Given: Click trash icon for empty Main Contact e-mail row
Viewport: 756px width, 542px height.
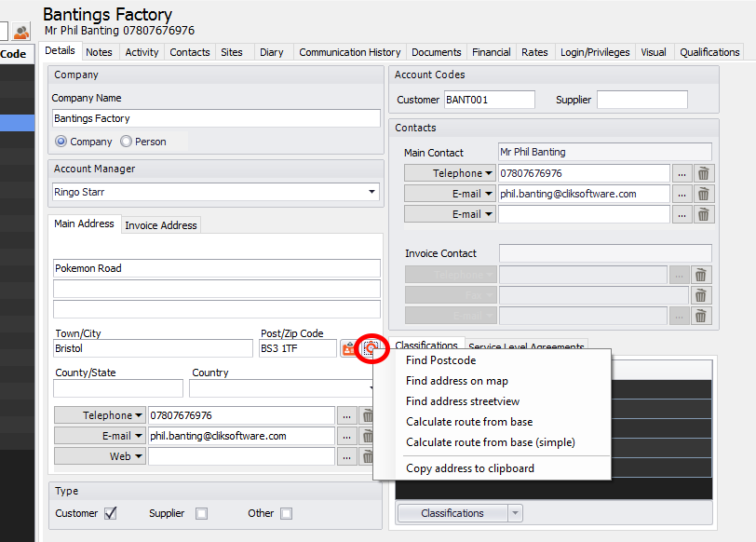Looking at the screenshot, I should pos(703,214).
